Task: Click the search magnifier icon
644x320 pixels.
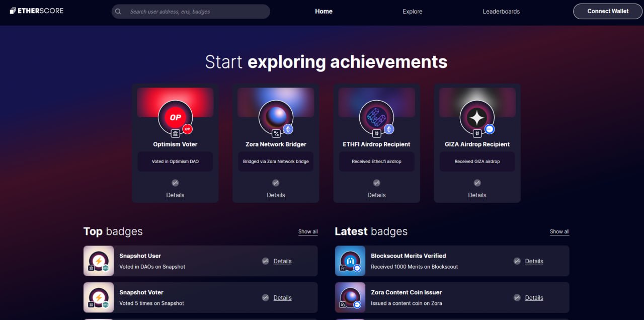Action: click(x=118, y=12)
